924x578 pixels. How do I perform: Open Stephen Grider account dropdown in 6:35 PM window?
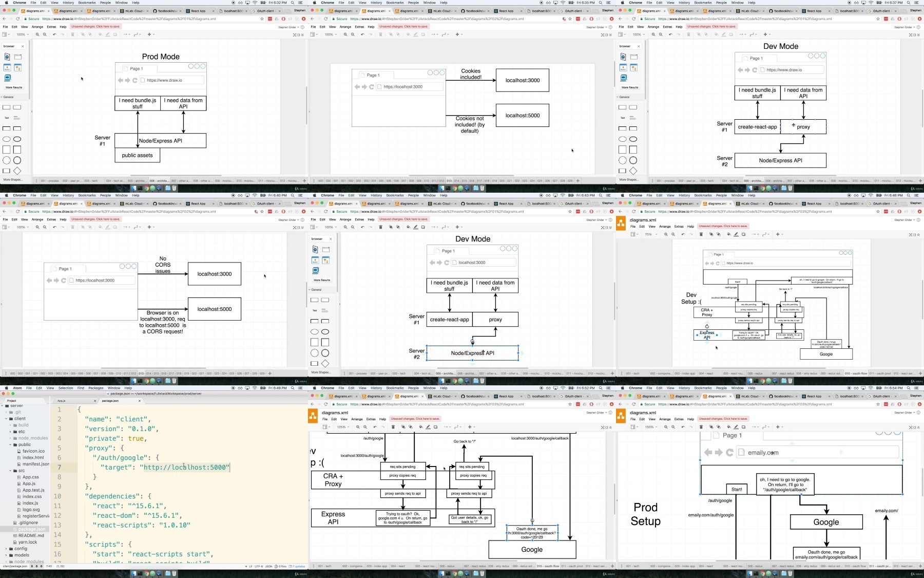[x=596, y=27]
